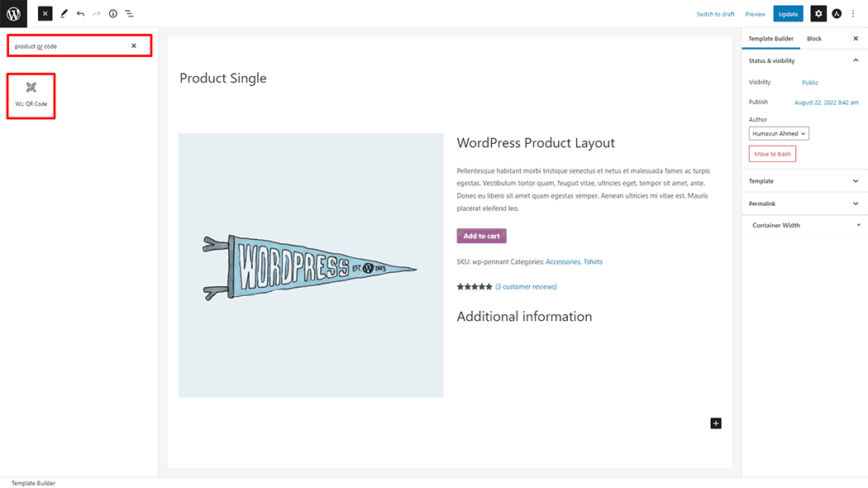The height and width of the screenshot is (488, 868).
Task: Expand the Permalink panel
Action: click(804, 203)
